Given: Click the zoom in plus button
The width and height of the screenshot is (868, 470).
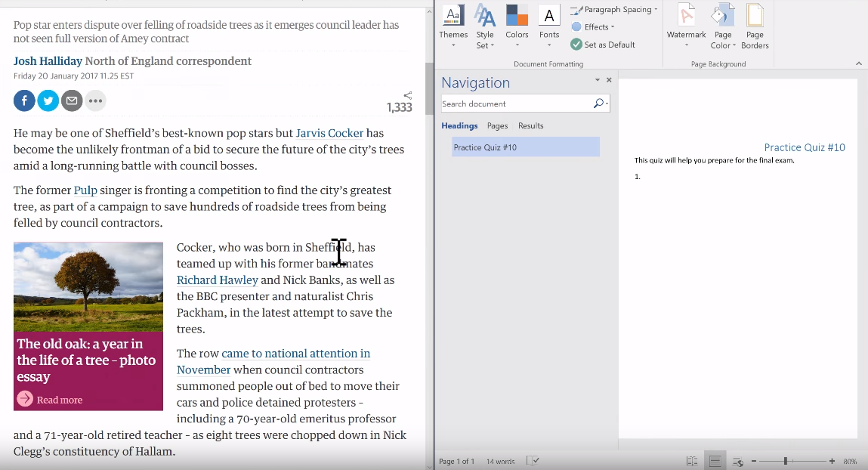Looking at the screenshot, I should point(832,461).
